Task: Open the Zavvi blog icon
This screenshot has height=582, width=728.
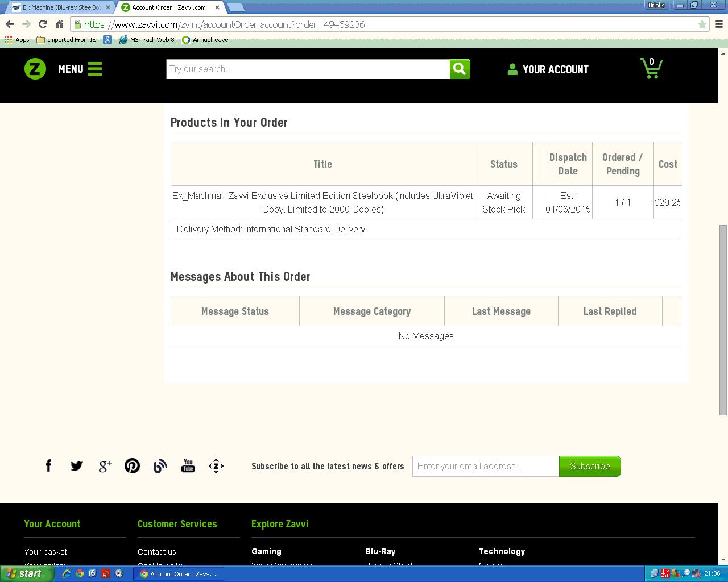Action: pos(160,466)
